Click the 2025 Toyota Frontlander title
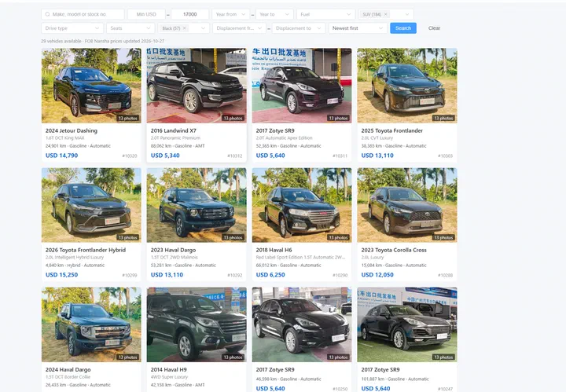The height and width of the screenshot is (392, 566). (x=392, y=130)
